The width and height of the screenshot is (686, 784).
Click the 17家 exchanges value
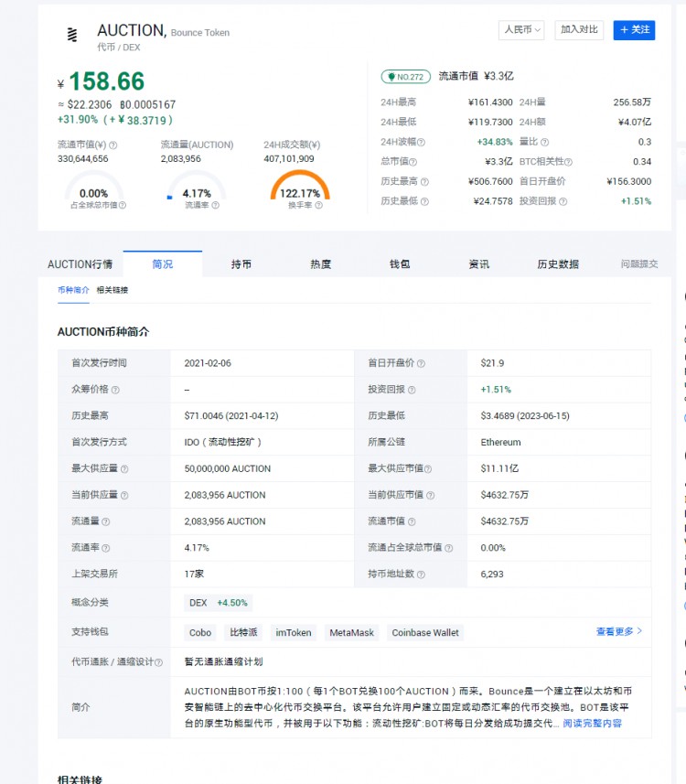tap(194, 574)
